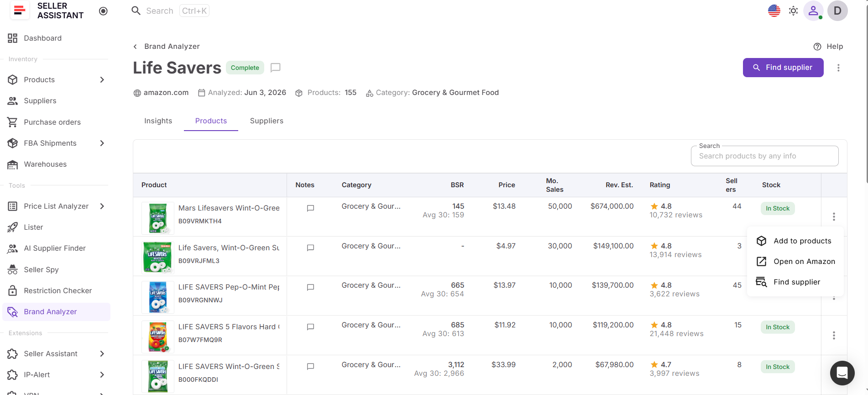Click the Seller Assistant logo icon

[x=20, y=11]
